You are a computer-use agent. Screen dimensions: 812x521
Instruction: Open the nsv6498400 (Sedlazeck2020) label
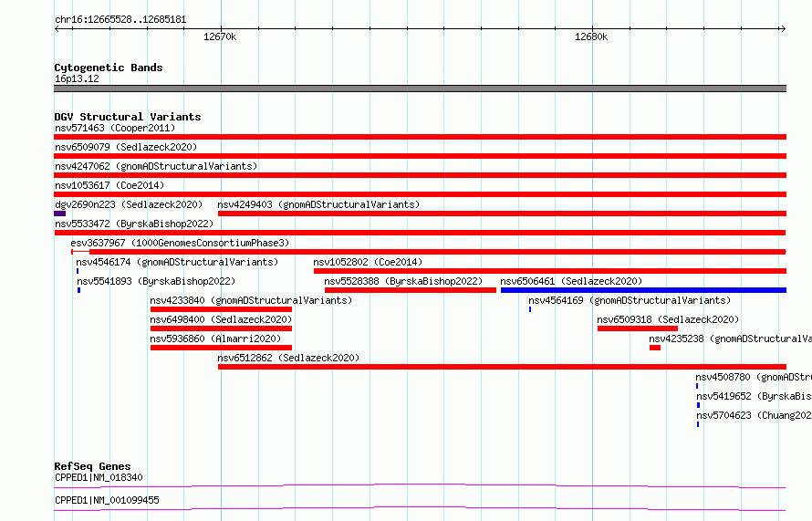pos(221,319)
